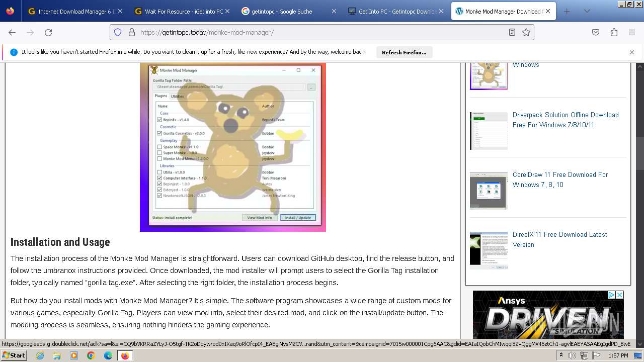Image resolution: width=644 pixels, height=362 pixels.
Task: Open Driverpack Solution Offline Download link
Action: 566,120
